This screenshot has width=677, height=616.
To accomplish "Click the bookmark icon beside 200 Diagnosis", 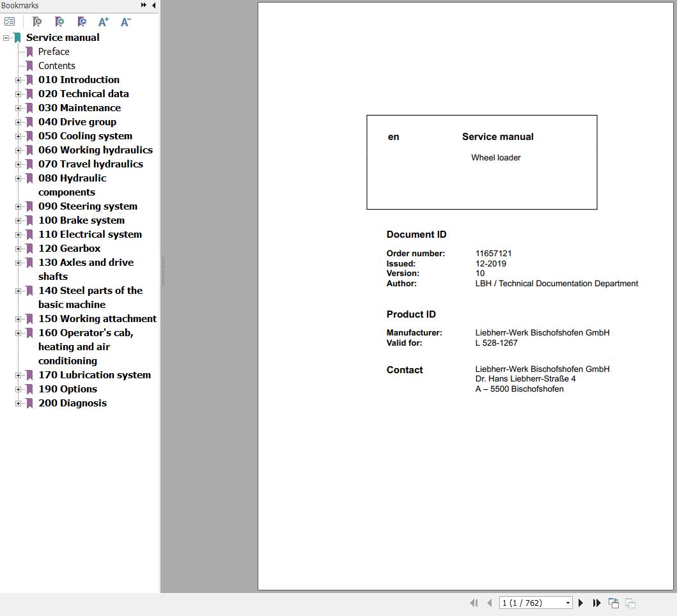I will pos(30,404).
